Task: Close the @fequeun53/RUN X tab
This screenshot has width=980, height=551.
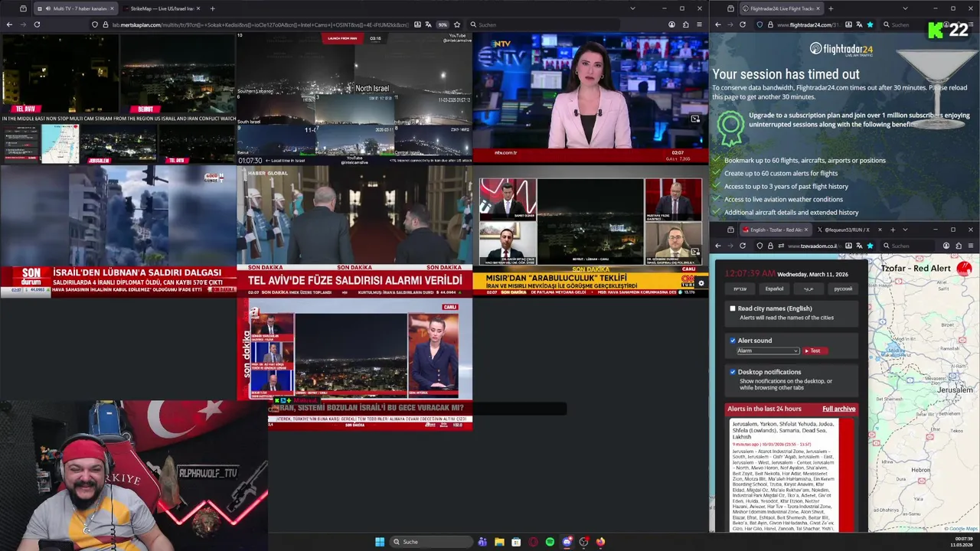Action: pyautogui.click(x=879, y=230)
